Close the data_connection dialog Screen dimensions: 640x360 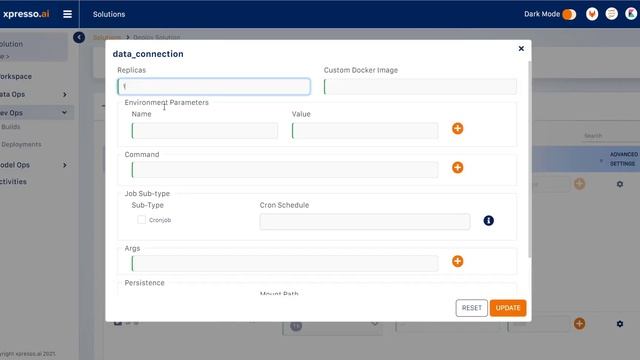coord(521,49)
